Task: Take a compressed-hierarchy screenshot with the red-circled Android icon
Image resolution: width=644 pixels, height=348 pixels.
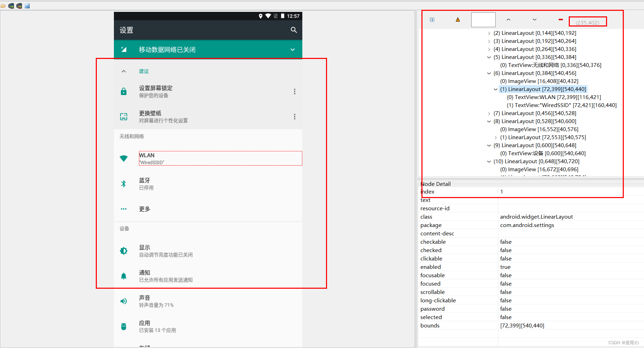Action: [19, 6]
